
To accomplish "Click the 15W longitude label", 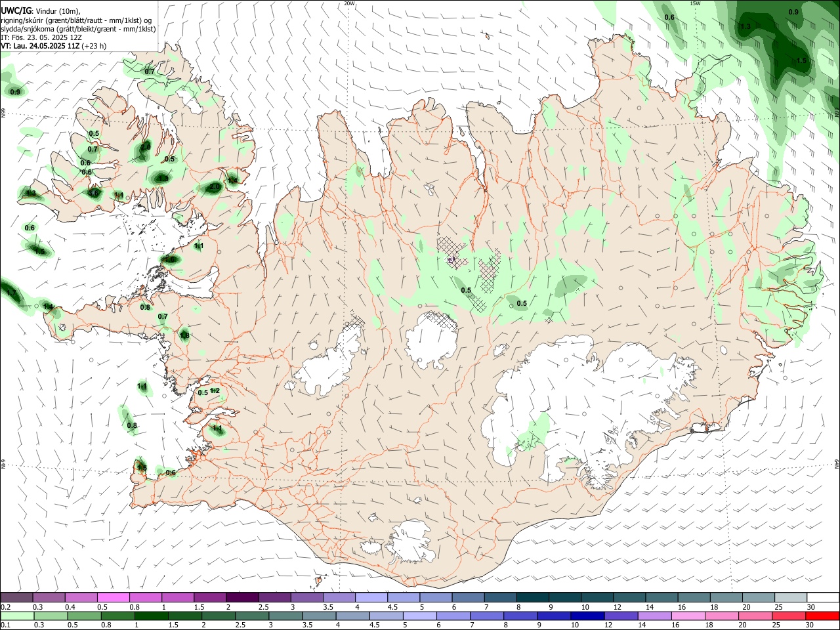I will (695, 3).
